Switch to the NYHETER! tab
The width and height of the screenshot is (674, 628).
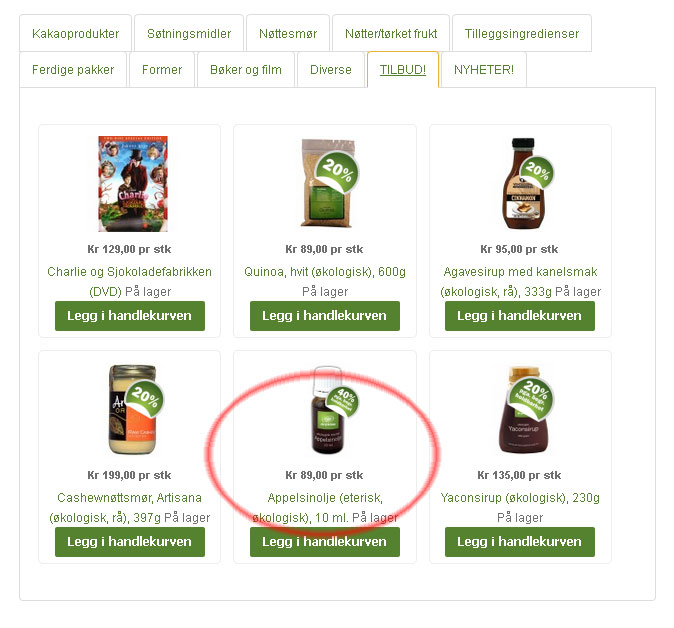[484, 70]
